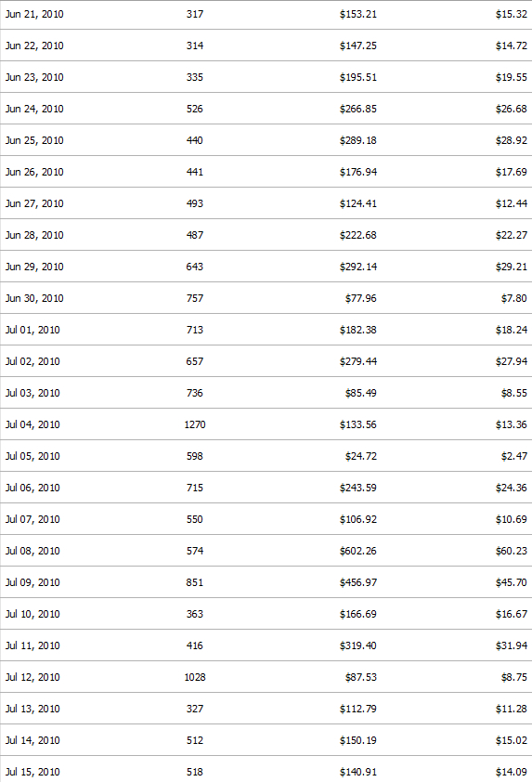
Task: Select the $602.26 amount for Jul 08
Action: point(358,551)
